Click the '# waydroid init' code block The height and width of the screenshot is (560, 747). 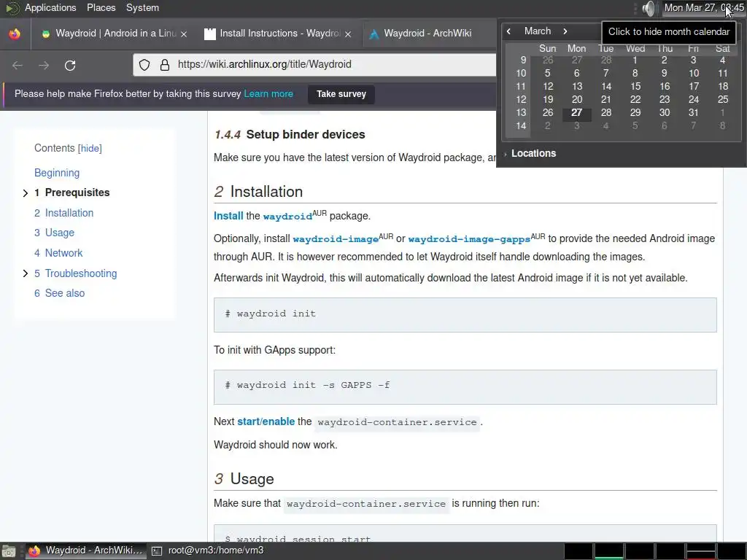(465, 315)
